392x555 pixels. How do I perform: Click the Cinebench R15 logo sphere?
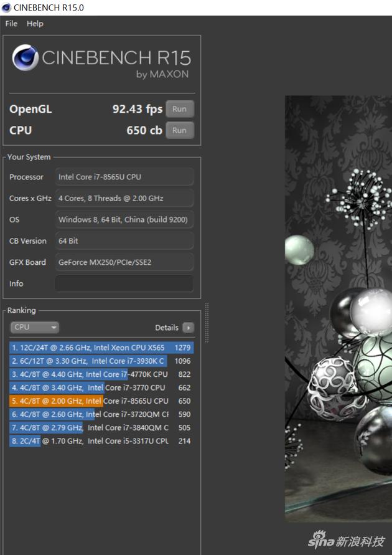[x=25, y=58]
